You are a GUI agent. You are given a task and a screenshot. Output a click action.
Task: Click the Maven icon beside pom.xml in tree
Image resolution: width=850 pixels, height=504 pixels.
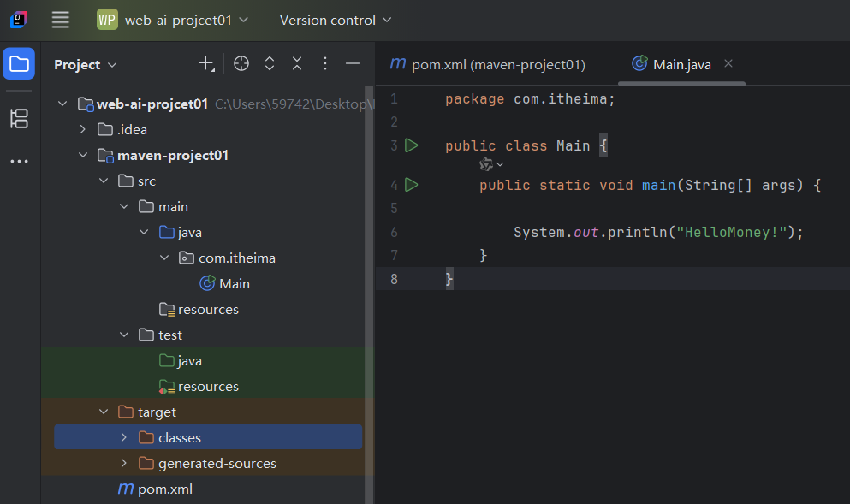126,489
